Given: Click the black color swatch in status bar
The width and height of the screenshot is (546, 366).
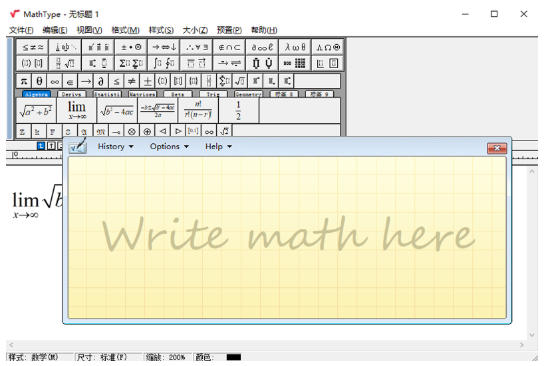Looking at the screenshot, I should [234, 357].
